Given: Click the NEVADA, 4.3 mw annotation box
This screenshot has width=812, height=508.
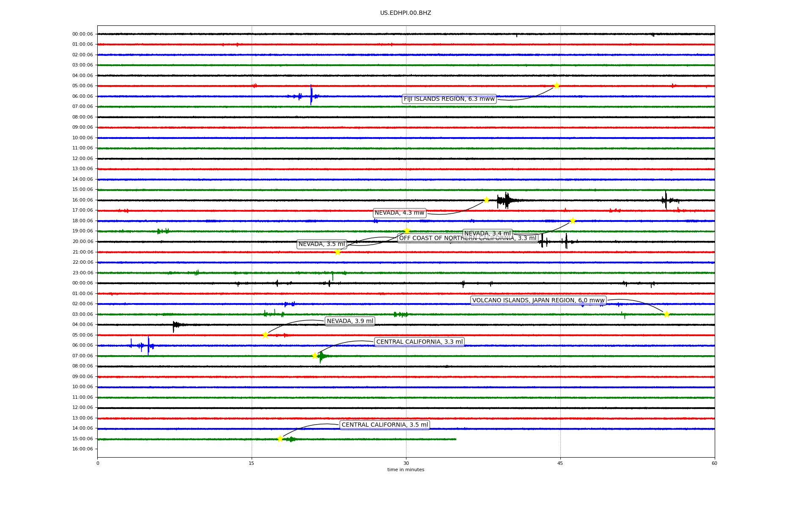Looking at the screenshot, I should click(x=399, y=213).
